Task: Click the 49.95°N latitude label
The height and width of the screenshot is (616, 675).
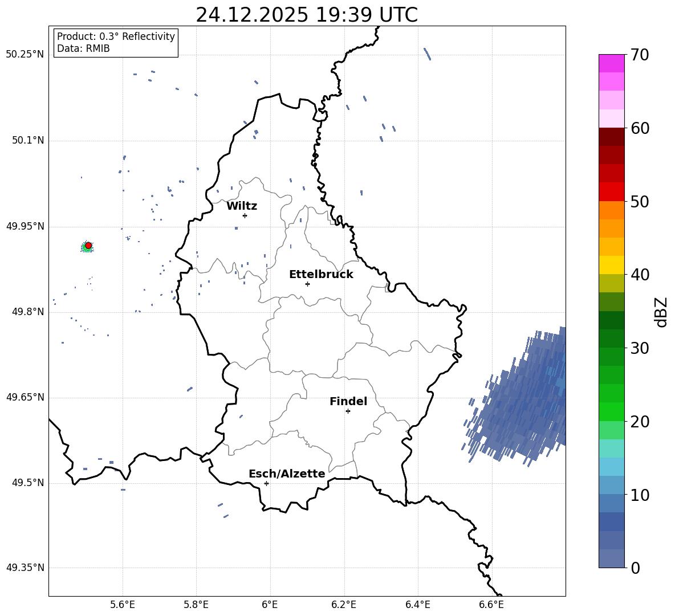Action: [25, 226]
